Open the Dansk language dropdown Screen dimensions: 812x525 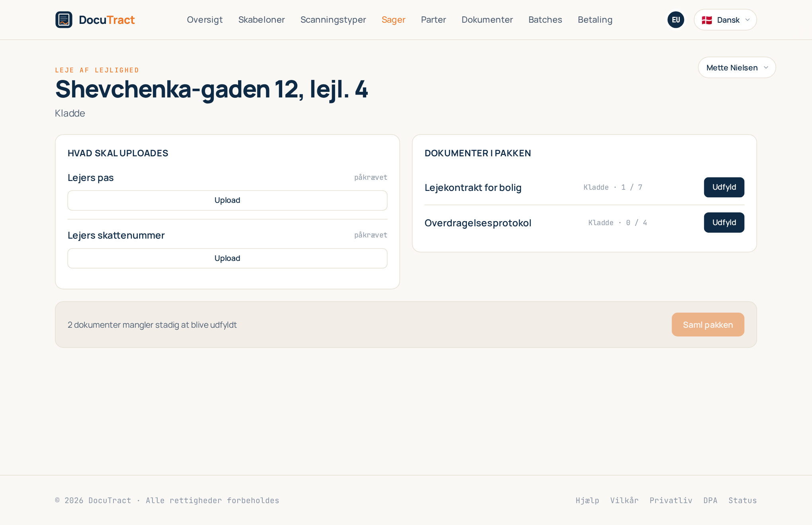click(x=725, y=20)
